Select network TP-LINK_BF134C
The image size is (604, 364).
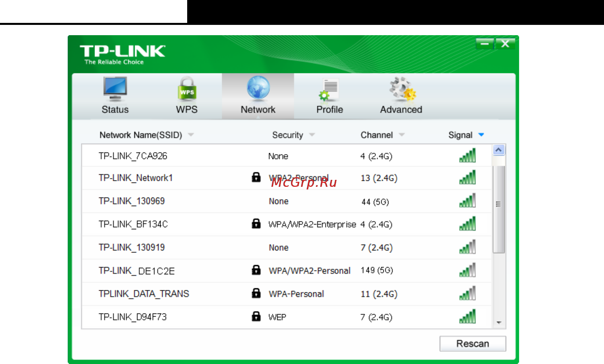click(133, 224)
